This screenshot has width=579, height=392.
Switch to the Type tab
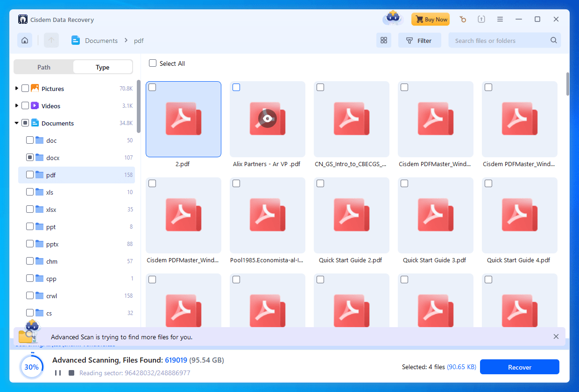103,67
